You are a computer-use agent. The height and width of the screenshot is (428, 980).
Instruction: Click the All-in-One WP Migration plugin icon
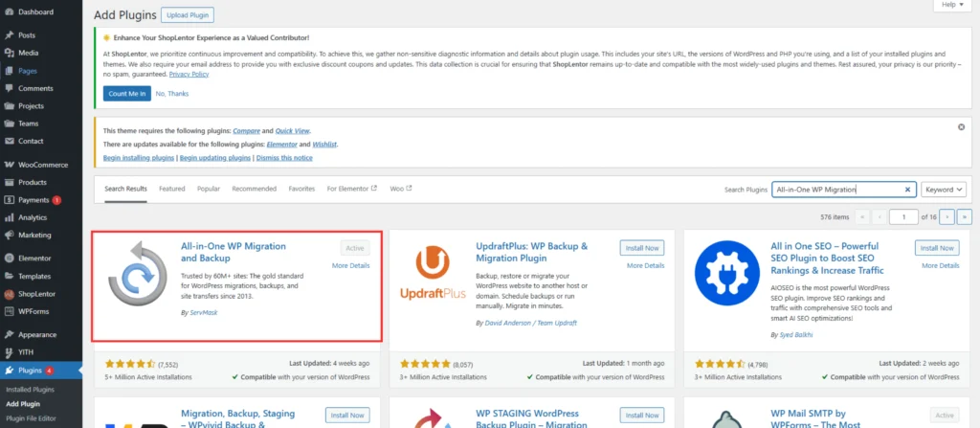point(138,273)
